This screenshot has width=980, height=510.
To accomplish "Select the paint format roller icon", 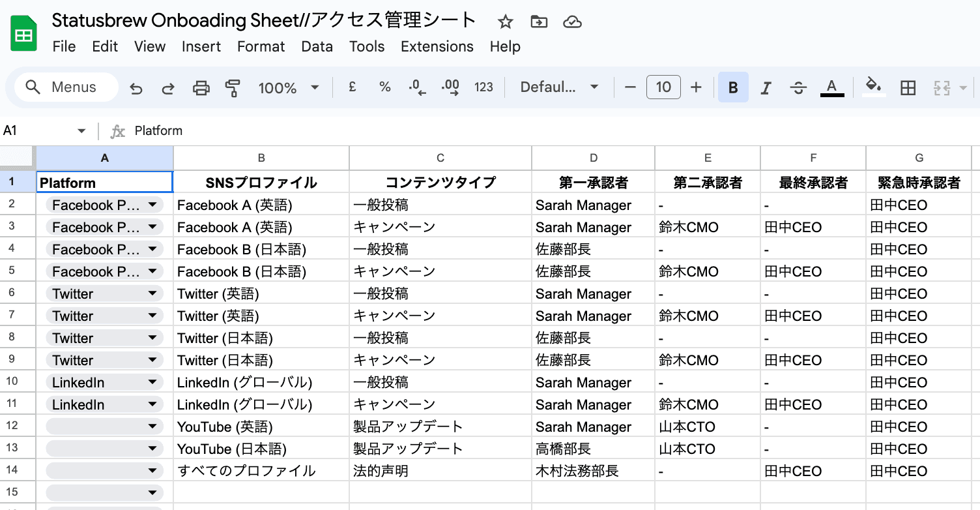I will click(233, 87).
